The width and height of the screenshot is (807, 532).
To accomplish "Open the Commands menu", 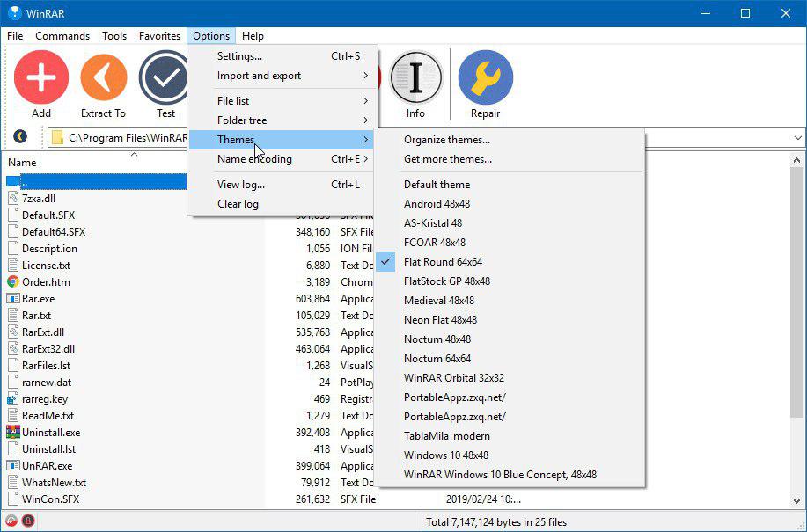I will (62, 36).
